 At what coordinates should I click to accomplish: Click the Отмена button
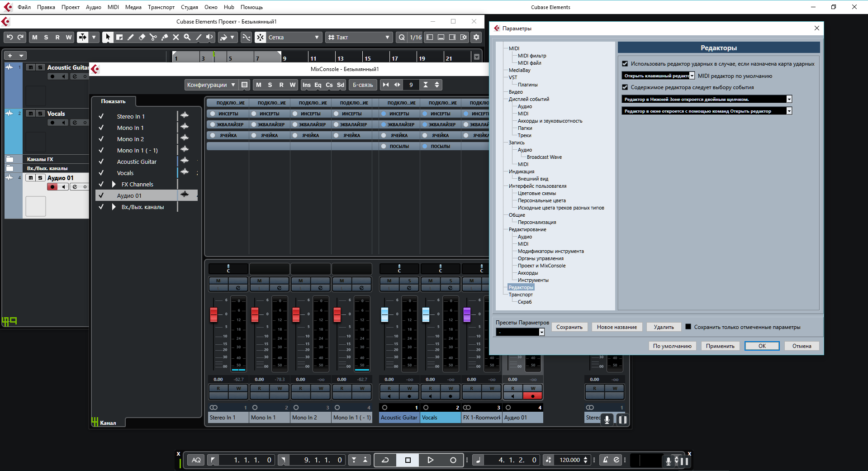pos(802,346)
